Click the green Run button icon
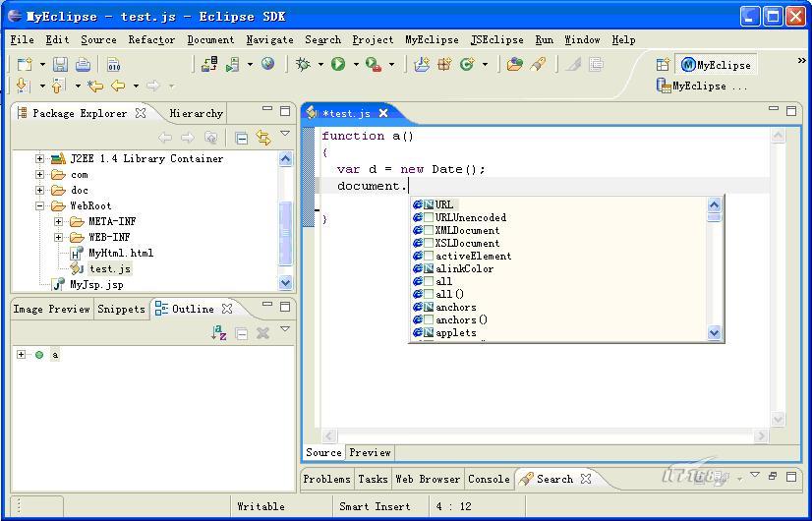This screenshot has height=521, width=812. click(x=338, y=65)
